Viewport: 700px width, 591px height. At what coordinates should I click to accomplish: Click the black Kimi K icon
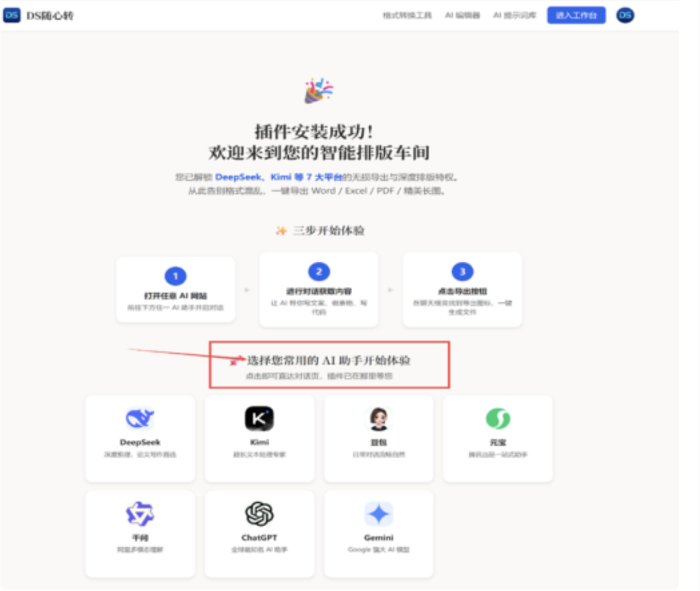click(259, 418)
